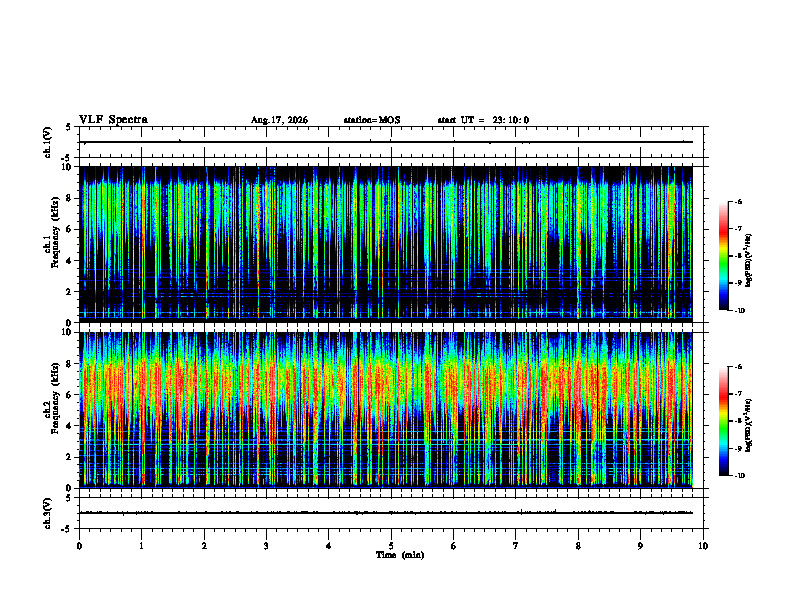Select the 2 minute tick label on time axis
This screenshot has height=612, width=792.
click(204, 546)
